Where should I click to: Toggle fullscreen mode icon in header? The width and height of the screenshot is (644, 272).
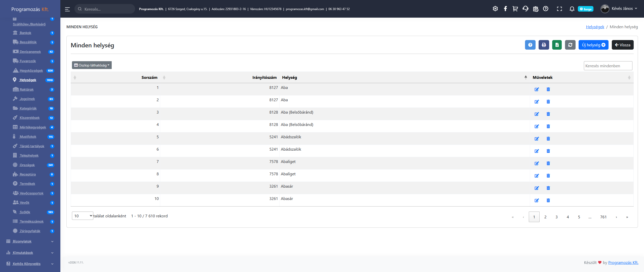point(559,9)
